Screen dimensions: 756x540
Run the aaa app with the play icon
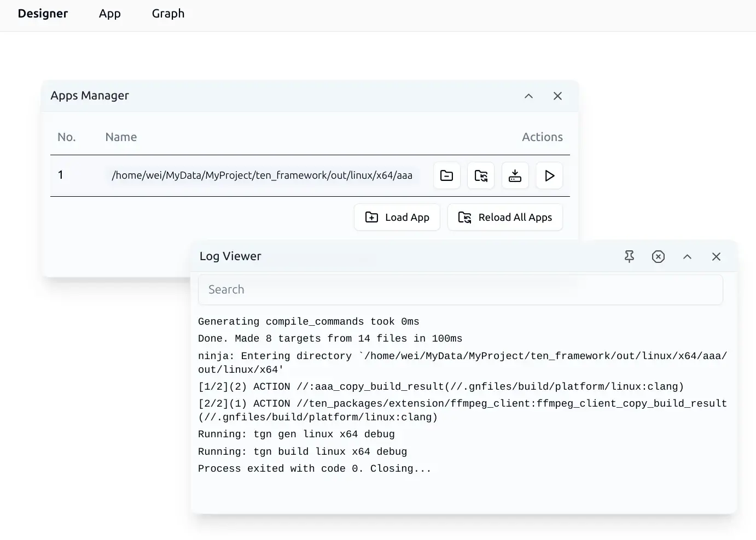coord(549,175)
